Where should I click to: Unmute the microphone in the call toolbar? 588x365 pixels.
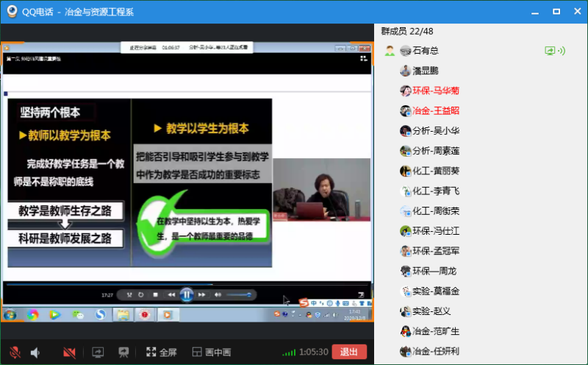pos(15,352)
